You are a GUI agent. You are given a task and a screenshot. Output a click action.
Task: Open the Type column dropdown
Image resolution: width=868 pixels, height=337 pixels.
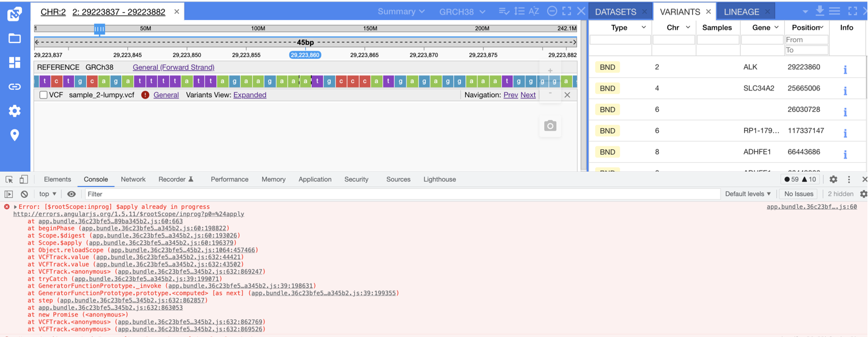click(644, 28)
